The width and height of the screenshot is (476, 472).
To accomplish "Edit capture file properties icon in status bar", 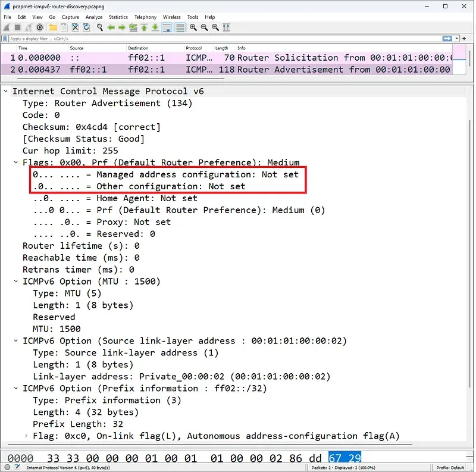I will [x=17, y=467].
